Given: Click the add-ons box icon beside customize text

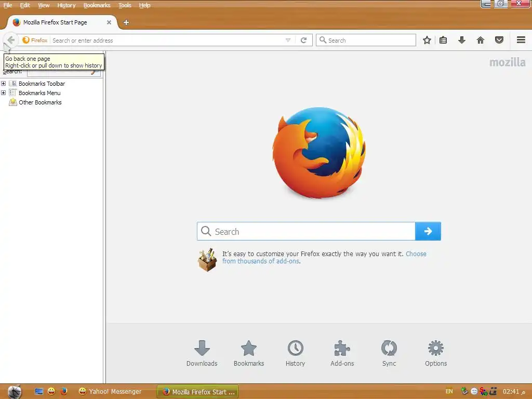Looking at the screenshot, I should 207,260.
